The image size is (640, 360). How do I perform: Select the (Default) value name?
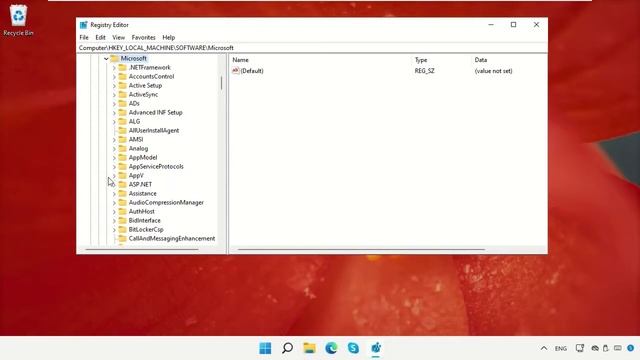tap(252, 71)
